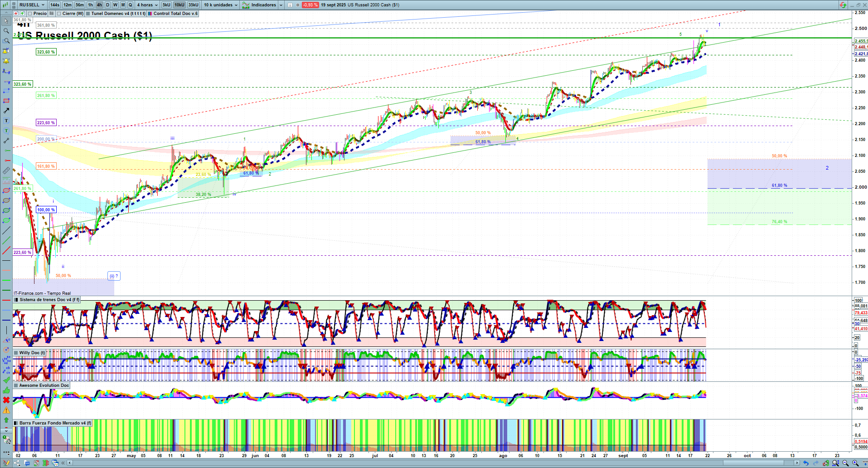868x468 pixels.
Task: Toggle the 4h timeframe button
Action: [99, 5]
